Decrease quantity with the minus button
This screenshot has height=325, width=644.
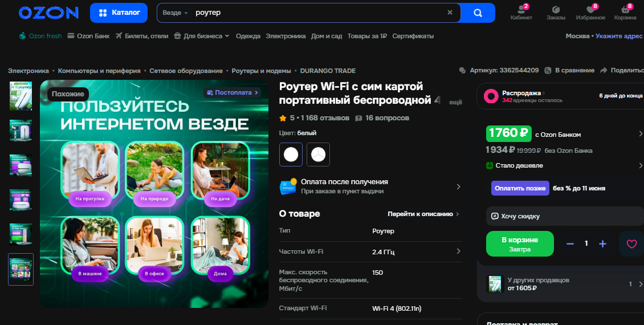pyautogui.click(x=570, y=243)
